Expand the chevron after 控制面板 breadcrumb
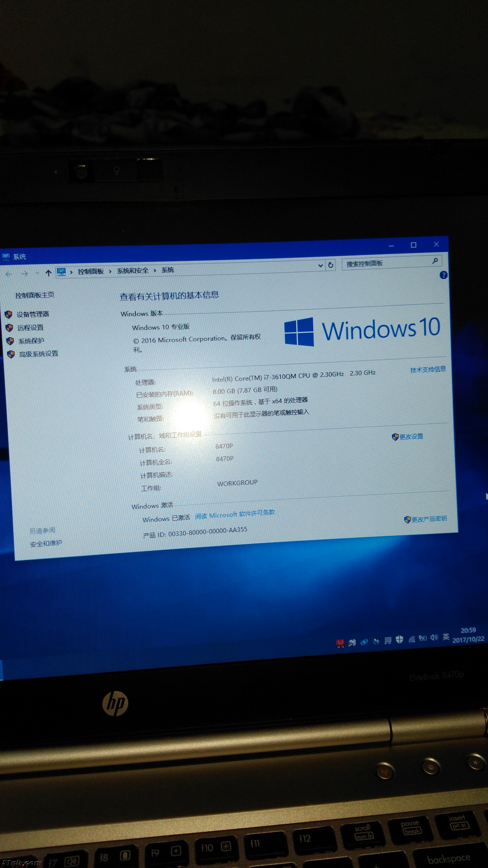The width and height of the screenshot is (488, 868). (110, 271)
